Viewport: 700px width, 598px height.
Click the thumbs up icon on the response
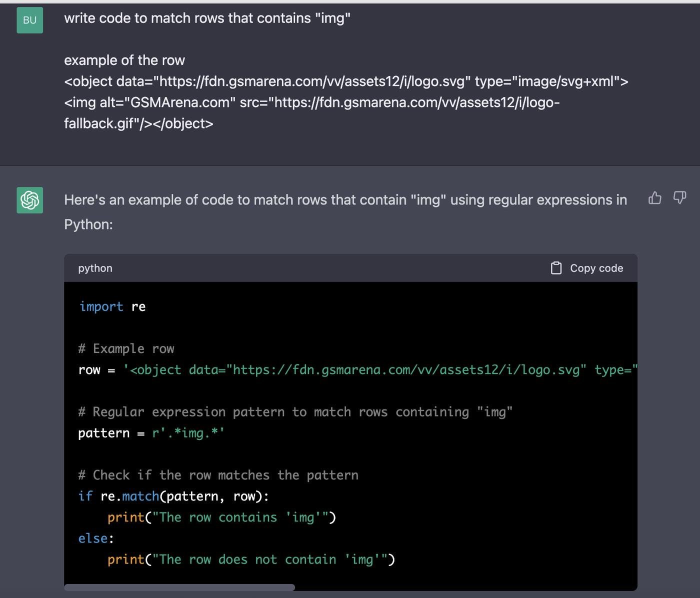(654, 198)
